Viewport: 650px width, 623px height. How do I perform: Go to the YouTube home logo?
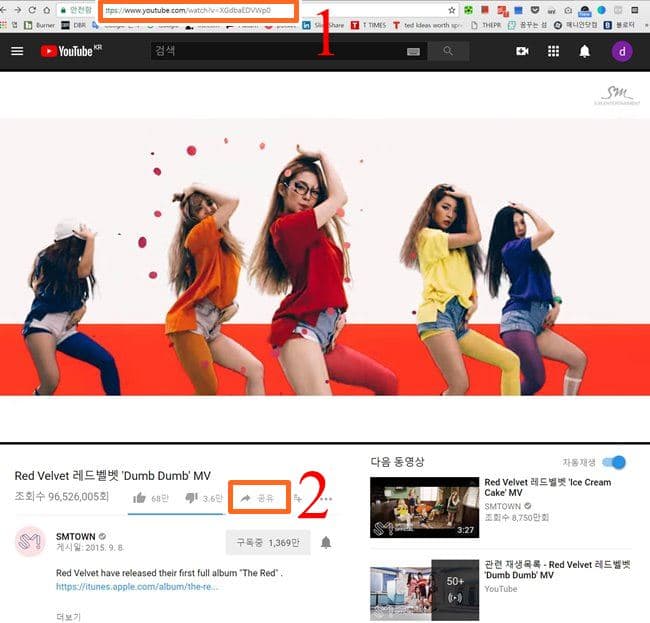tap(71, 51)
